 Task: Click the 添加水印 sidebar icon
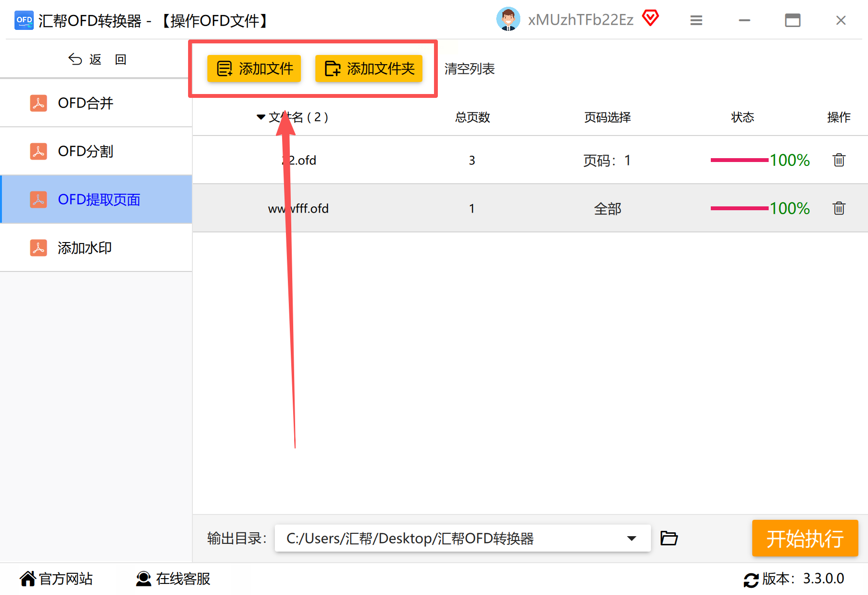39,247
